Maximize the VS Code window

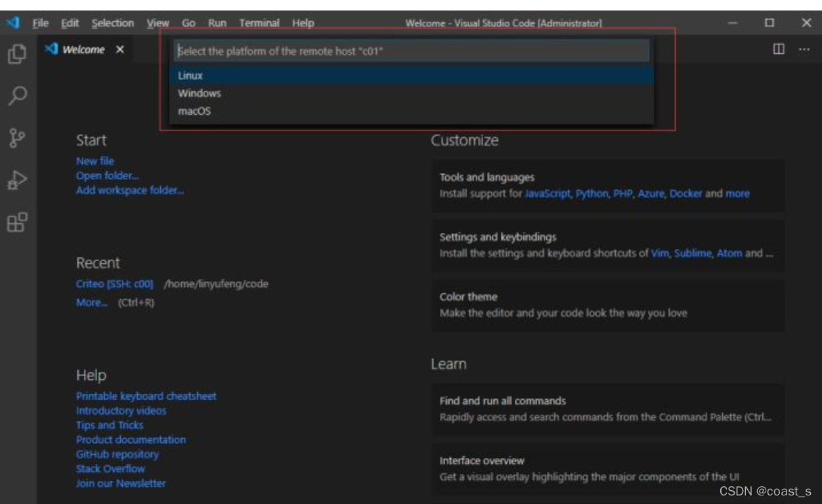769,23
